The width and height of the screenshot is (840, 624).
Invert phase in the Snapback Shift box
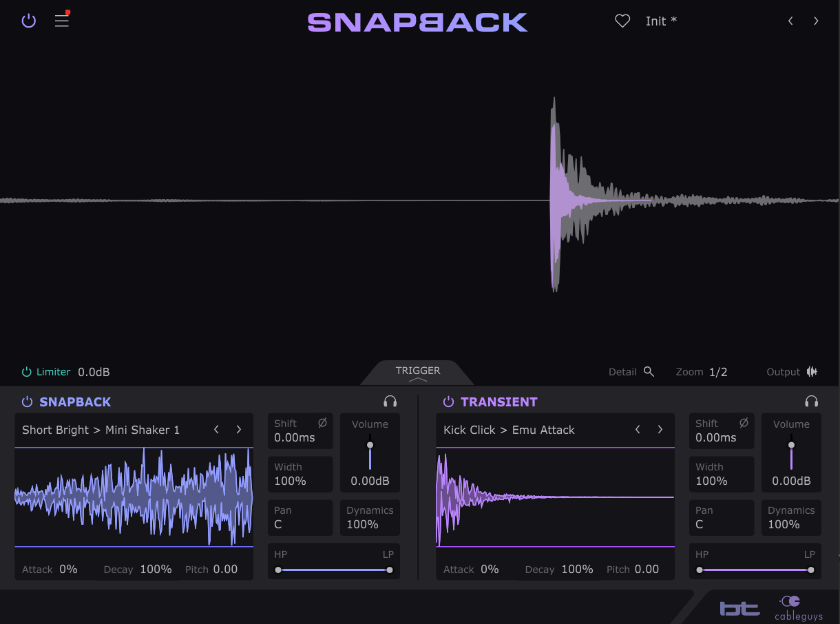[322, 424]
